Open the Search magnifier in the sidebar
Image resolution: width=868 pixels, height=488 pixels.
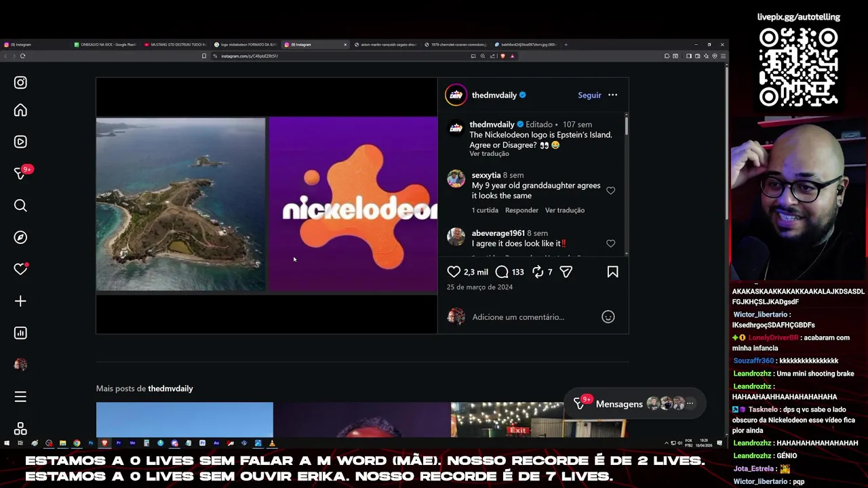pos(20,205)
